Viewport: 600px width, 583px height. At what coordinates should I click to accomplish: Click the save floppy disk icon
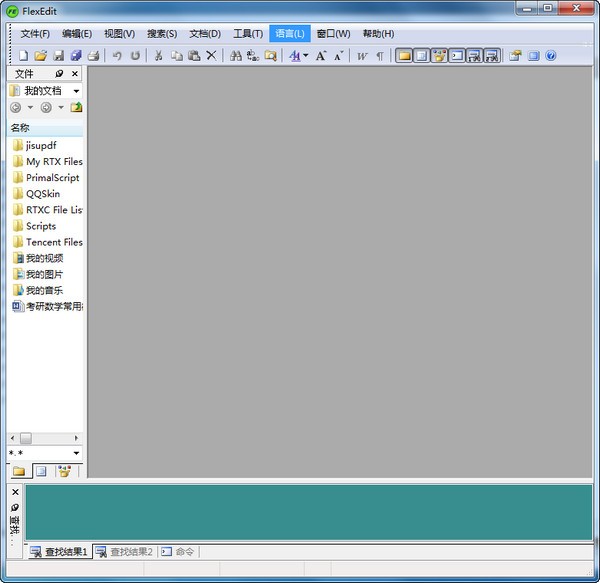point(59,56)
